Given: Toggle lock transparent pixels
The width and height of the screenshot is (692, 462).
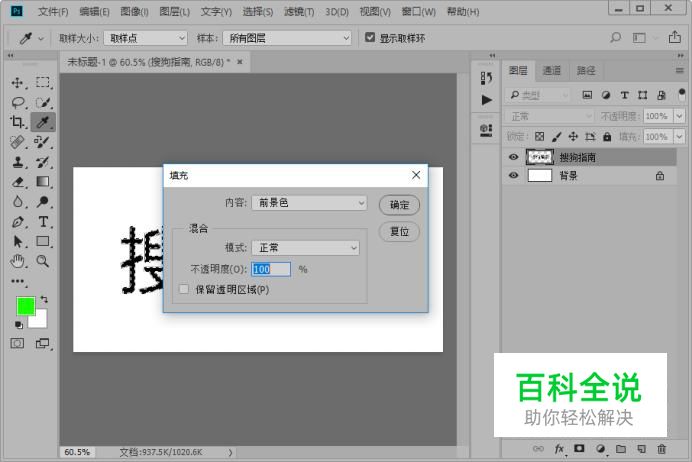Looking at the screenshot, I should 539,137.
